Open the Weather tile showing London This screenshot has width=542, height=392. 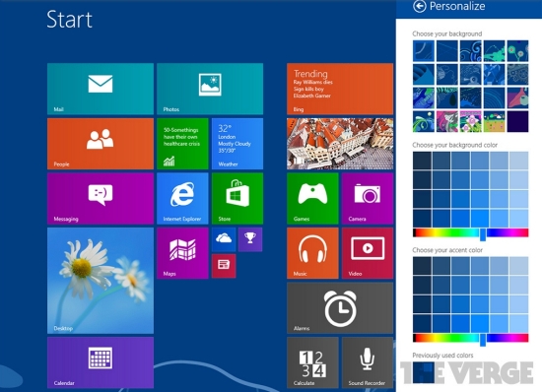tap(237, 144)
